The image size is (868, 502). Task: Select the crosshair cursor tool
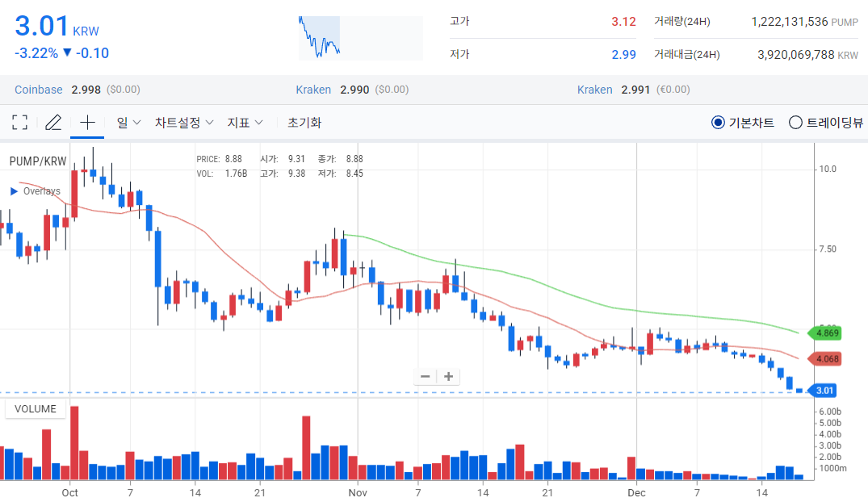[87, 123]
